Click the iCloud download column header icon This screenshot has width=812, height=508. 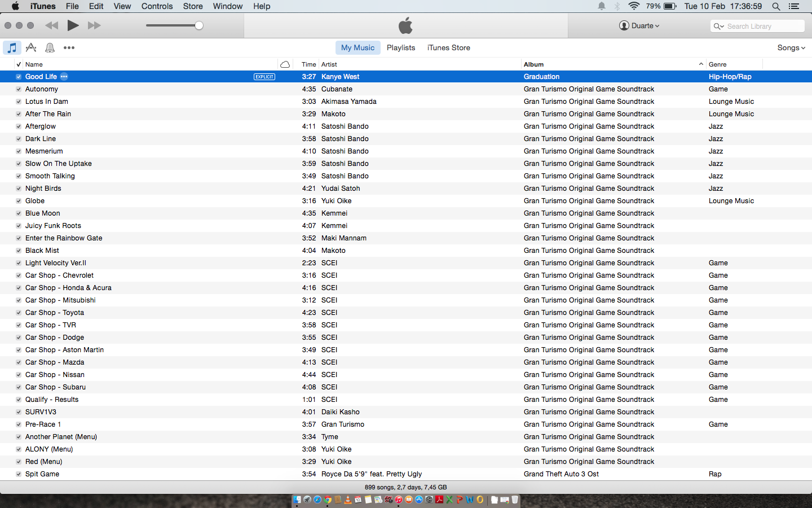[285, 64]
